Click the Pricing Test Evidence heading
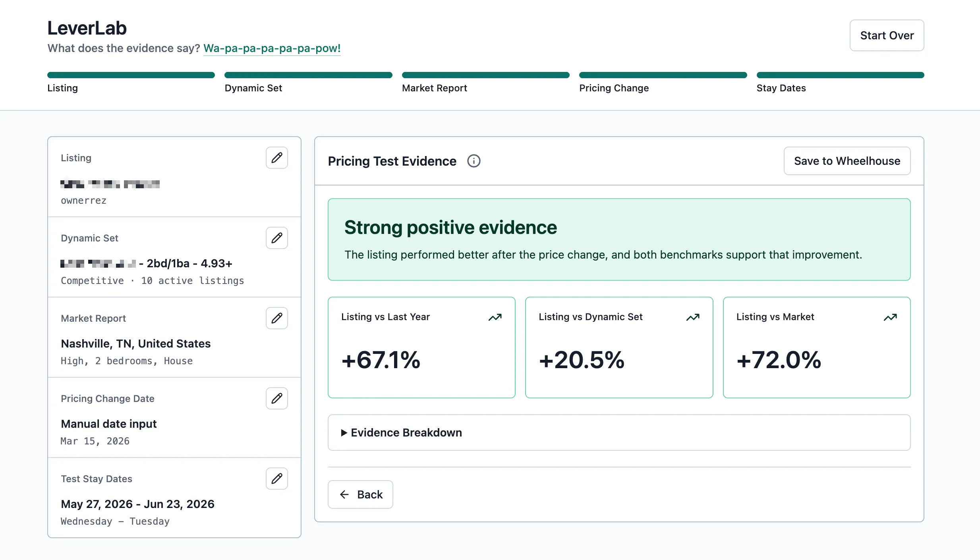Screen dimensions: 980x560 coord(392,161)
